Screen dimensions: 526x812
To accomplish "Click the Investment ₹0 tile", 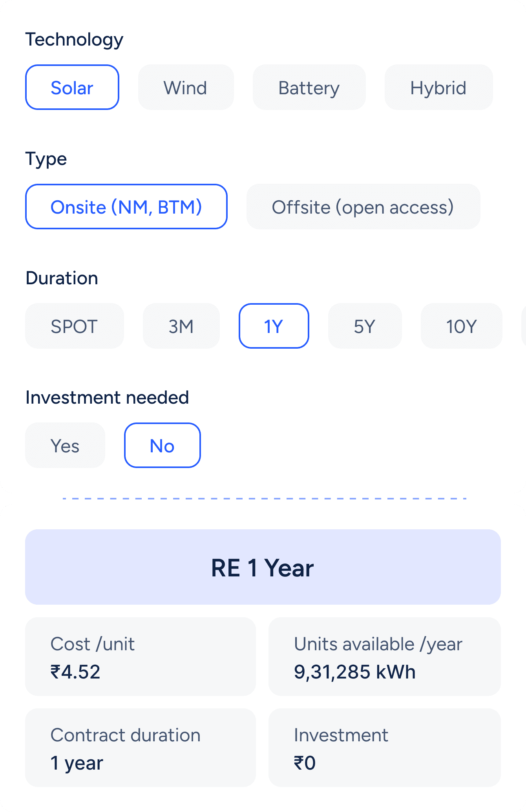I will (x=385, y=747).
